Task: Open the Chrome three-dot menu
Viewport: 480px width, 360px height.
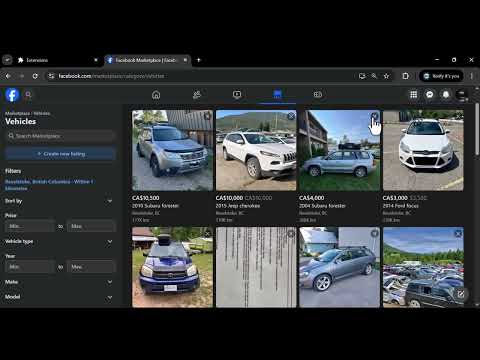Action: click(x=472, y=76)
